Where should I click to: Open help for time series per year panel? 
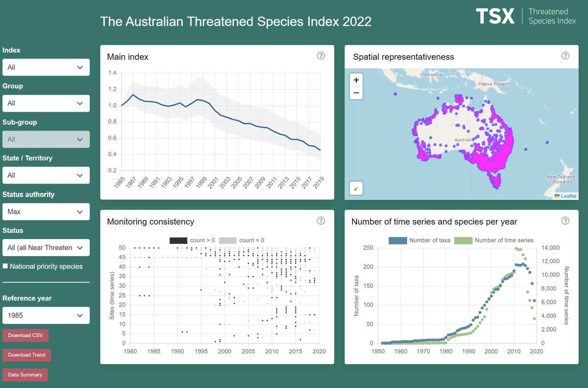pos(565,220)
